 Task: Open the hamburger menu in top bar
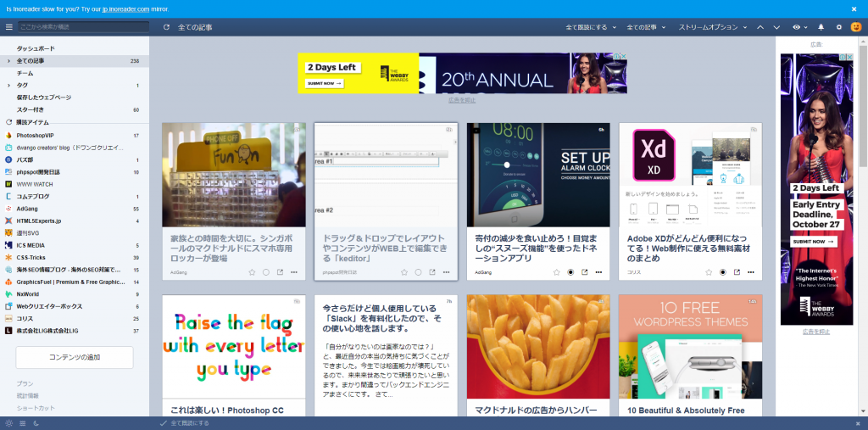pyautogui.click(x=8, y=27)
